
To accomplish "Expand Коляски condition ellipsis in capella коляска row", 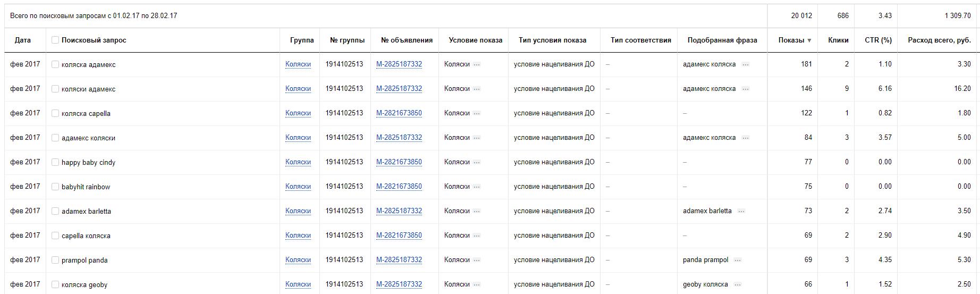I will pos(477,236).
